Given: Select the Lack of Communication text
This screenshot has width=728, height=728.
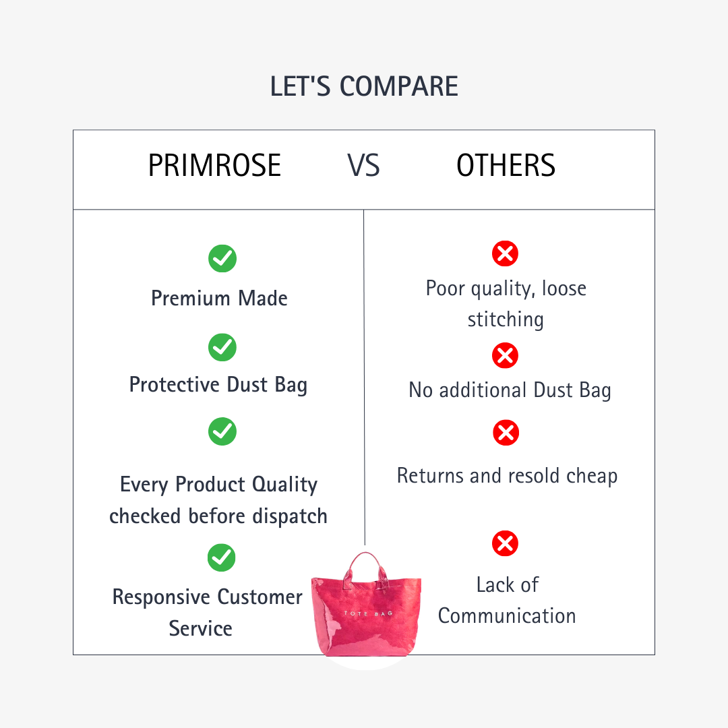Looking at the screenshot, I should (507, 600).
